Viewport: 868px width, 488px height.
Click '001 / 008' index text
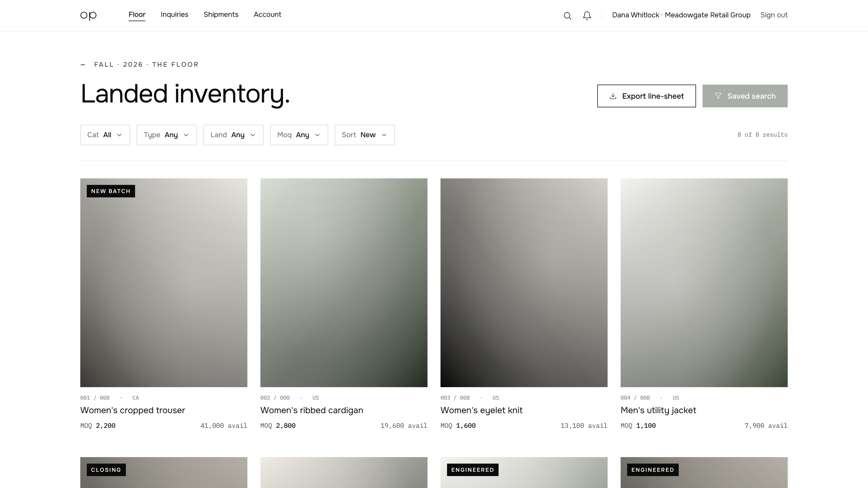[x=95, y=398]
